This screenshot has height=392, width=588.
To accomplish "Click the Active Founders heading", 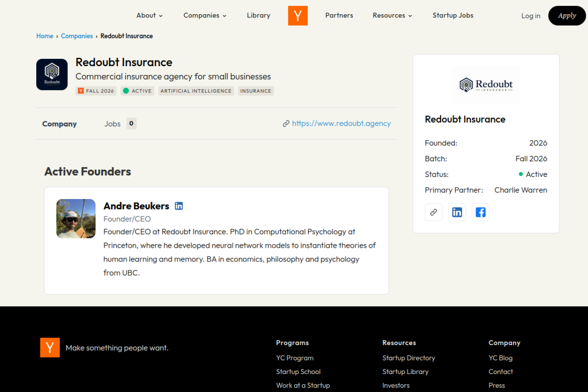I will 88,171.
